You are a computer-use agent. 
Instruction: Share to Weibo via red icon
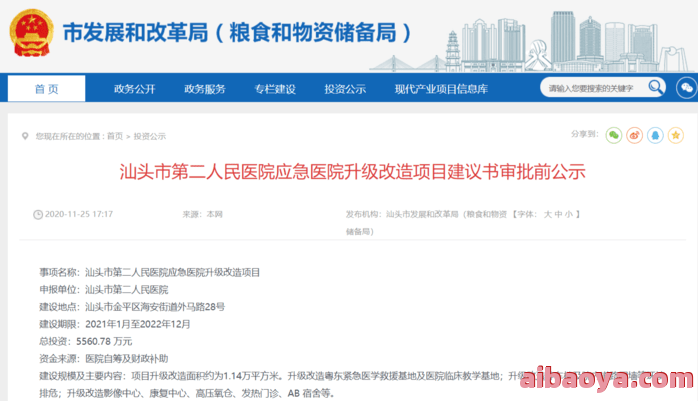(634, 135)
